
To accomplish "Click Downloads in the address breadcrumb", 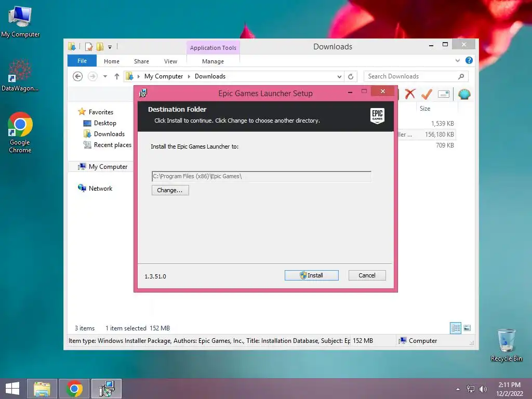I will 210,76.
